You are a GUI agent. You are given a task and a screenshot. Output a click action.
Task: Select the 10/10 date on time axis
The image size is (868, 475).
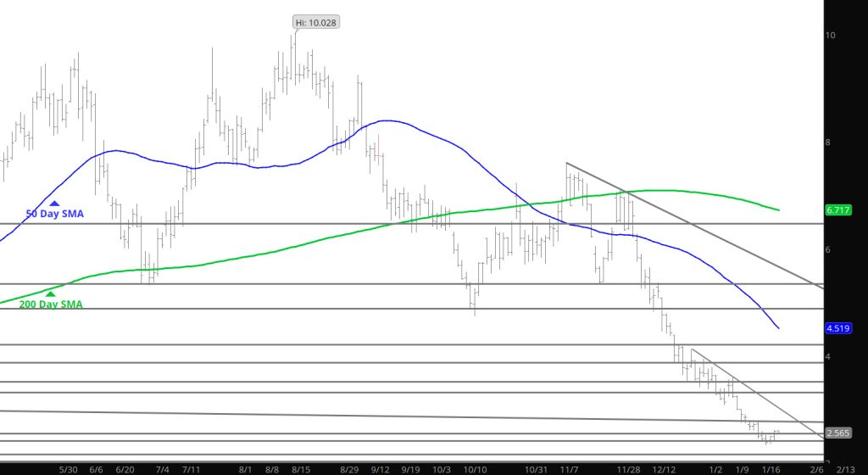(471, 468)
